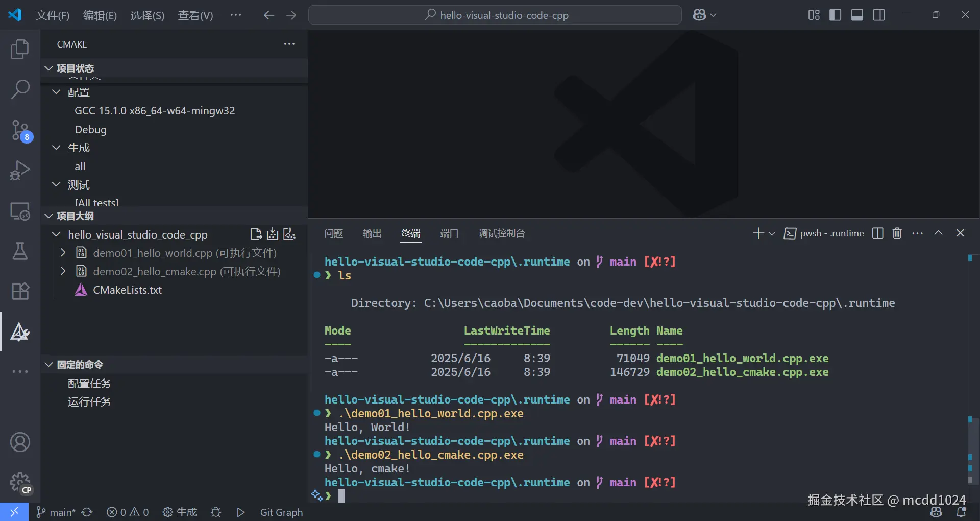
Task: Open the Accounts menu
Action: click(20, 442)
